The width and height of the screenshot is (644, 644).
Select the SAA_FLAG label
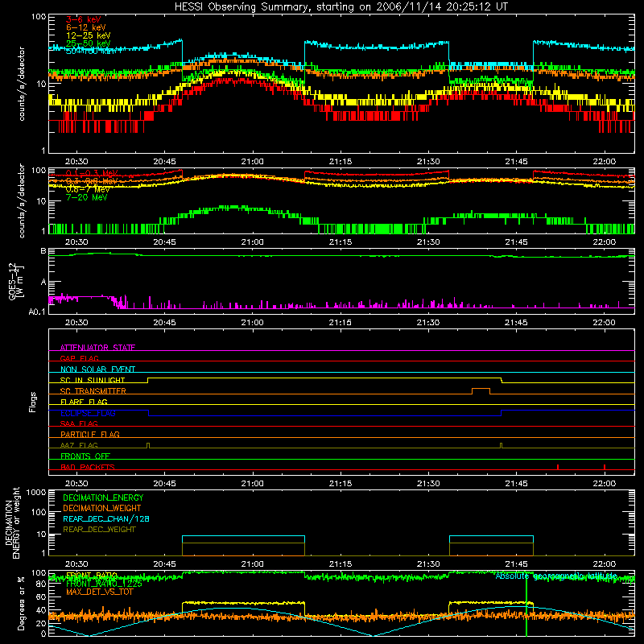click(79, 423)
